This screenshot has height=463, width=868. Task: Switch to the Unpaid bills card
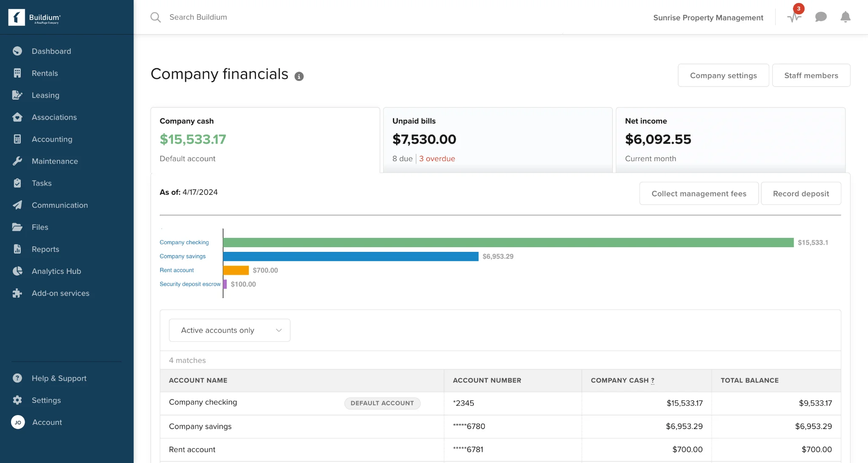498,139
